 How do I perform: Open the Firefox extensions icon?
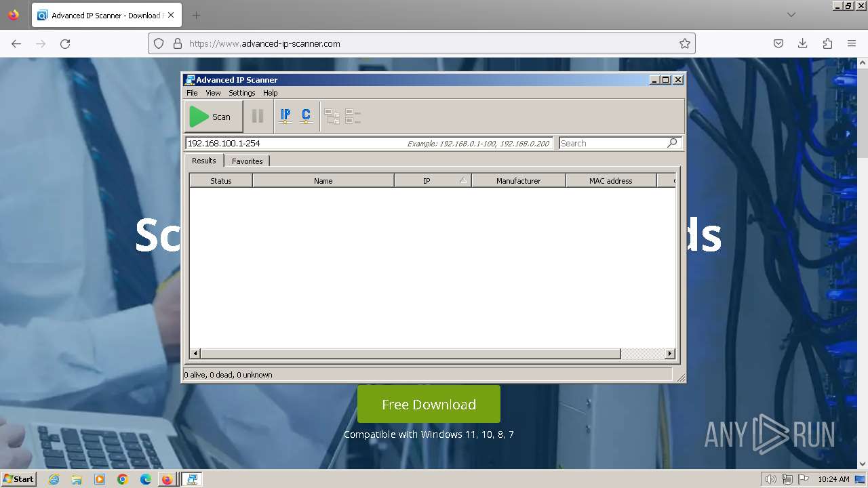[x=827, y=43]
